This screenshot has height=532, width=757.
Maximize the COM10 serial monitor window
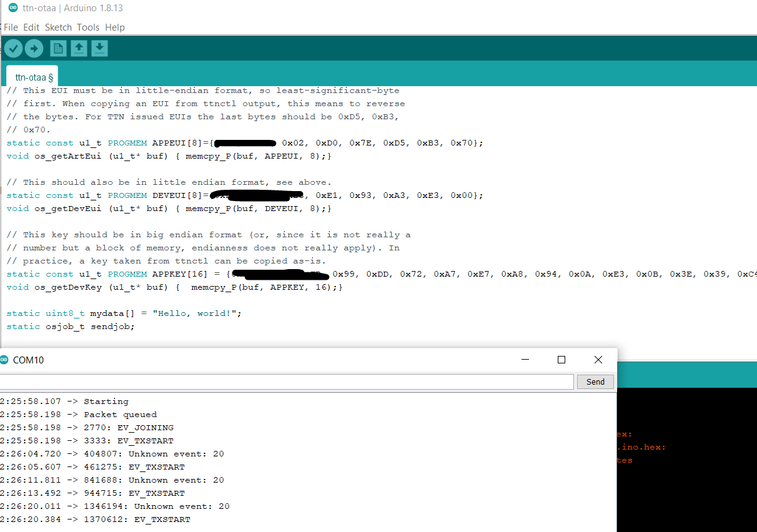(561, 360)
